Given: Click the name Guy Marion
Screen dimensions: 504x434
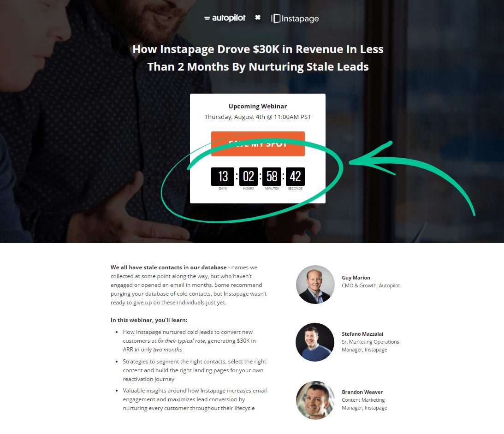Looking at the screenshot, I should click(356, 278).
